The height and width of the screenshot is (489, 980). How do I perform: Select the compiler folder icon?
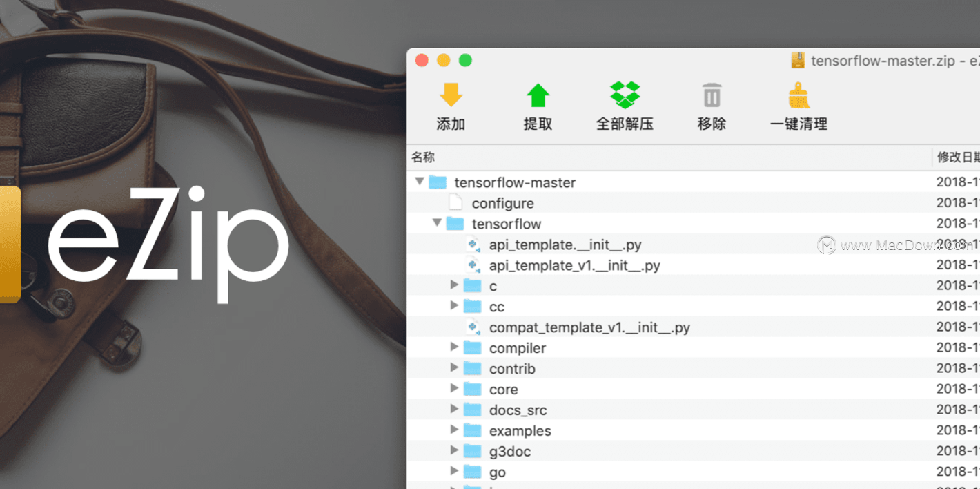click(x=472, y=347)
